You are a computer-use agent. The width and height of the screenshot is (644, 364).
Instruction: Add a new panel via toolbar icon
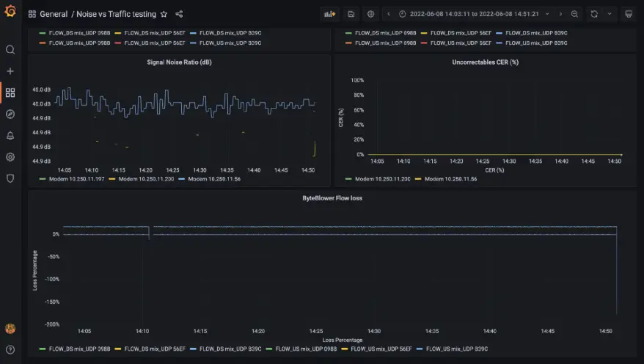pos(330,14)
